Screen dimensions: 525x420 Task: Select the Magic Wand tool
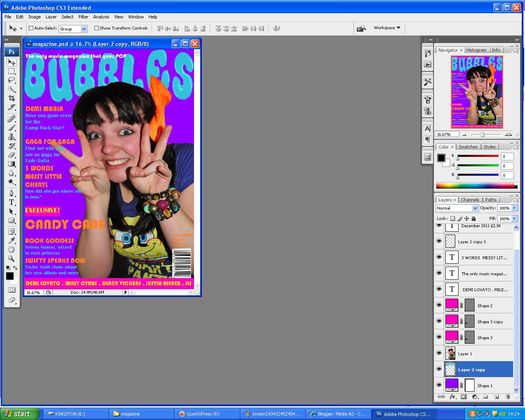click(11, 89)
